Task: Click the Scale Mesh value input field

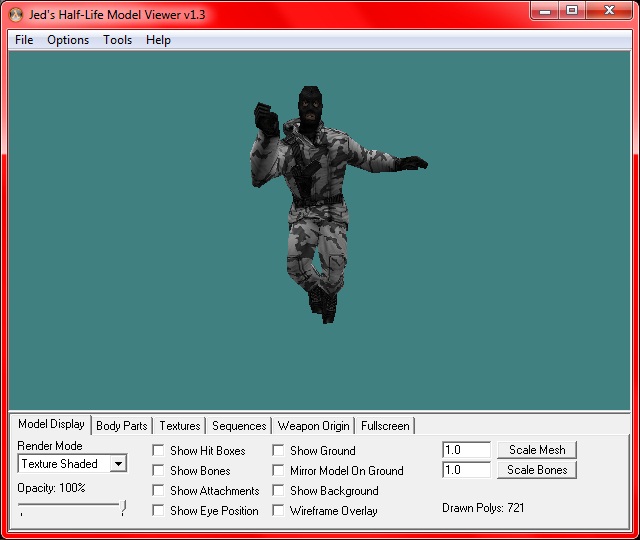Action: (467, 450)
